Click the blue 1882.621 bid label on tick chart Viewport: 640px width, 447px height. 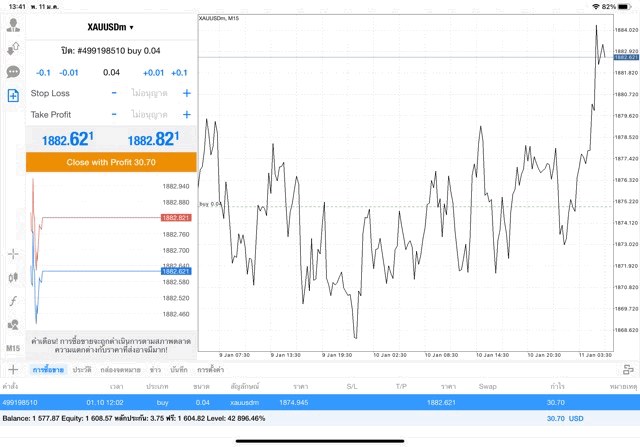point(176,271)
